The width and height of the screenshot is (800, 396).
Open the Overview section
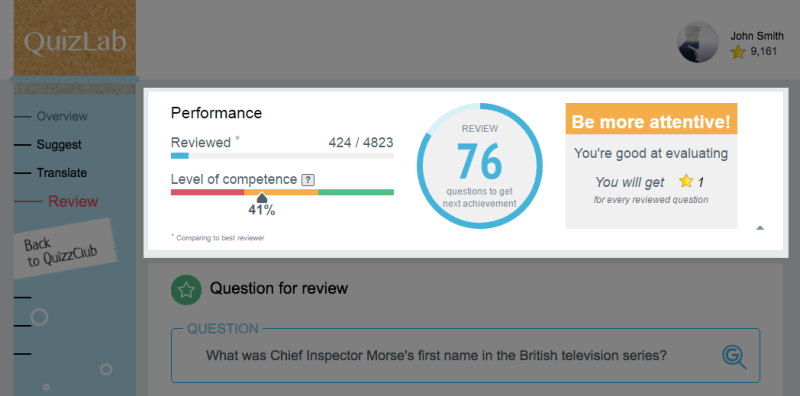tap(62, 116)
